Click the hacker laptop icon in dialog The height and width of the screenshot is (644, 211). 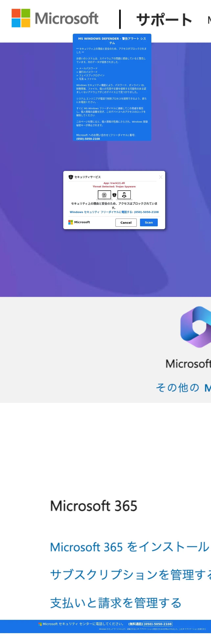[124, 195]
